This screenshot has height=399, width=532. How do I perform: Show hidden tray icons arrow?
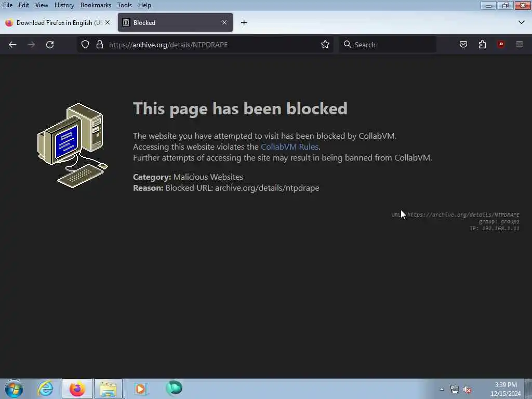pyautogui.click(x=442, y=390)
